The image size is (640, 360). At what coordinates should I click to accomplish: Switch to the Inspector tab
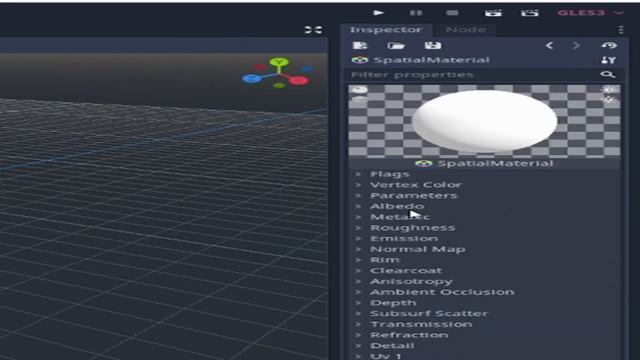coord(386,30)
